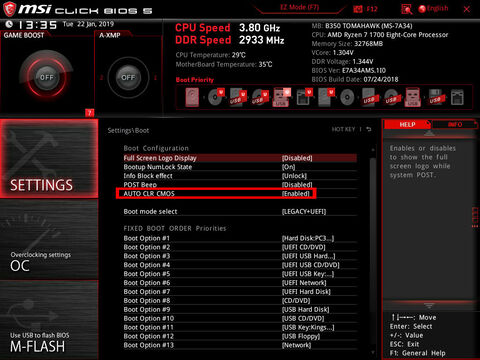Toggle the A-XMP knob
480x360 pixels.
click(128, 77)
